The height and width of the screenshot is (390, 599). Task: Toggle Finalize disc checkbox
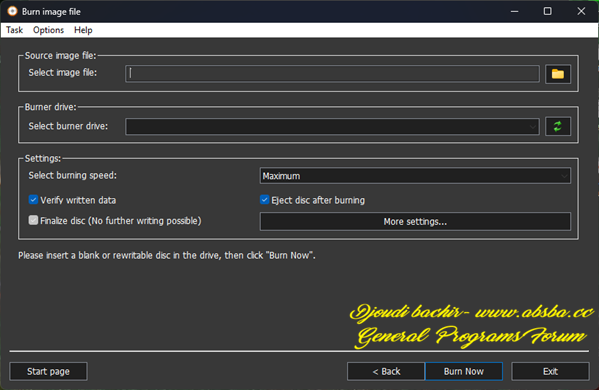click(x=33, y=220)
